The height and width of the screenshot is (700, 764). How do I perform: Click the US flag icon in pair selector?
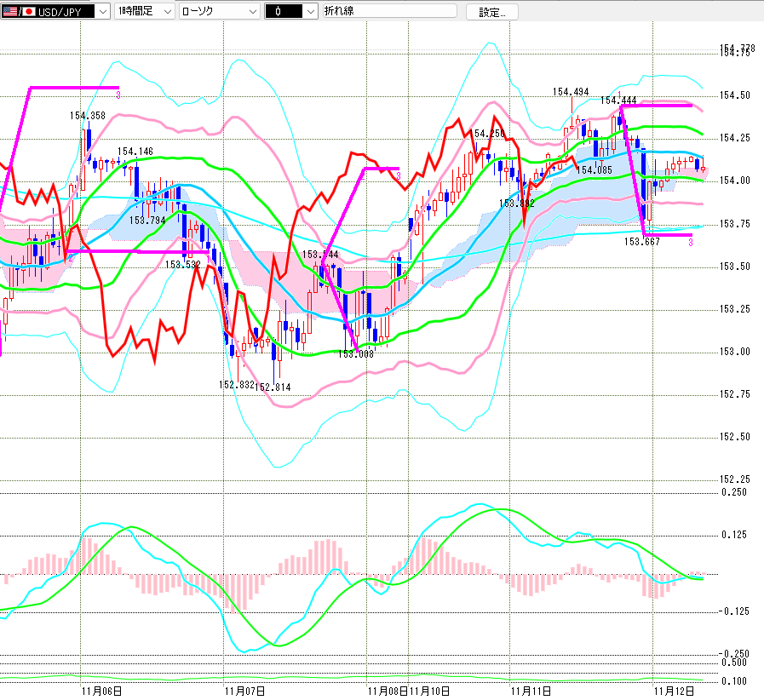tap(10, 12)
